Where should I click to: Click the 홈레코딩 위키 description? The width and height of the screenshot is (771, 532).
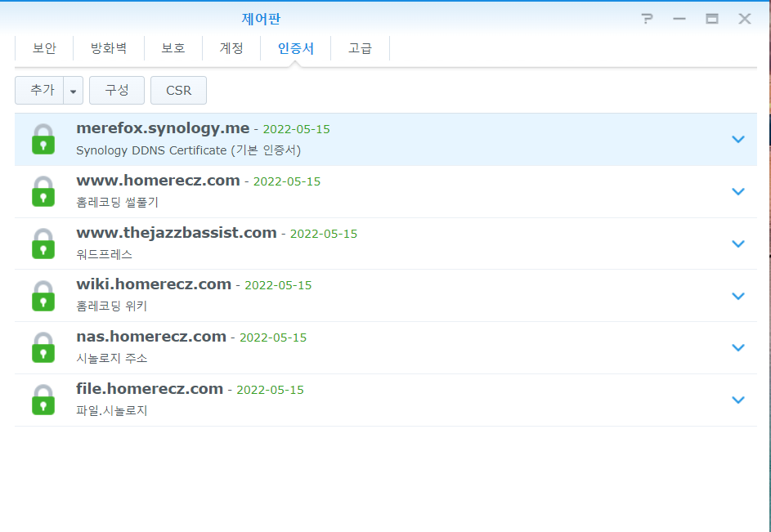[112, 306]
